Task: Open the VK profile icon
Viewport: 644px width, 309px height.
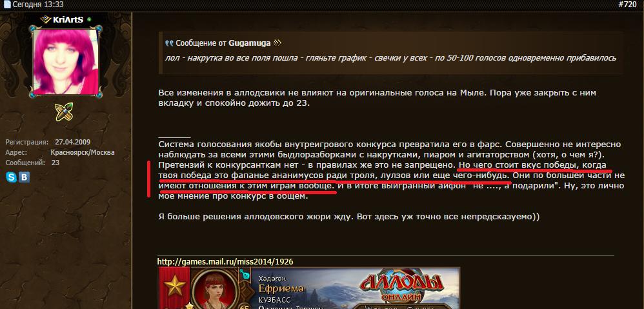Action: pos(25,177)
